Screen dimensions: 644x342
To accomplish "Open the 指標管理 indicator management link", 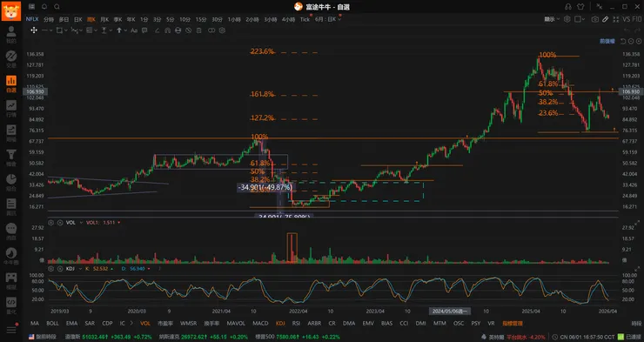I will (513, 323).
